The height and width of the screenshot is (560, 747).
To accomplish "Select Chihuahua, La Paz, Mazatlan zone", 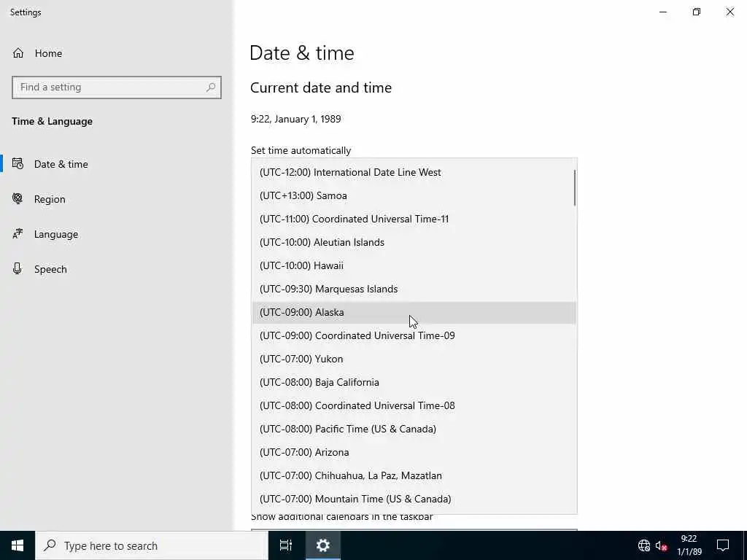I will pos(414,475).
